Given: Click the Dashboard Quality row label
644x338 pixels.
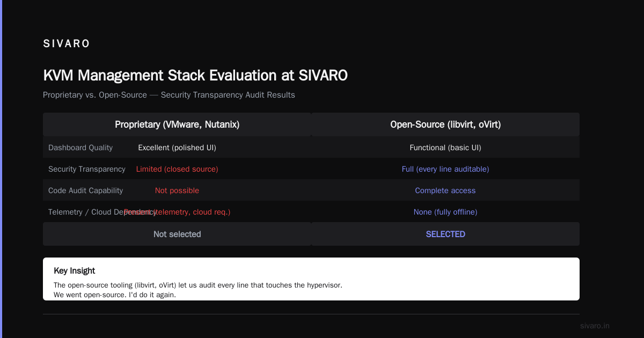Looking at the screenshot, I should pos(80,148).
